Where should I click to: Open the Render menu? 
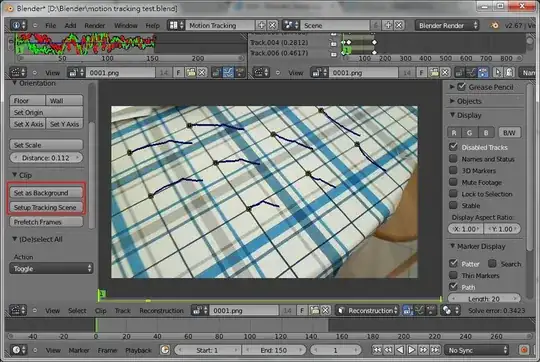pyautogui.click(x=95, y=25)
